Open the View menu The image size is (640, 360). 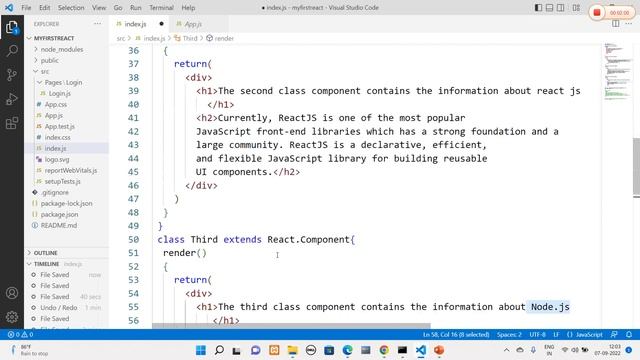pyautogui.click(x=99, y=7)
